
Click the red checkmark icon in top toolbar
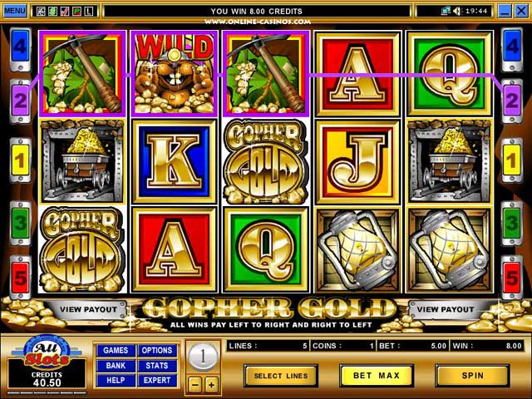coord(65,12)
